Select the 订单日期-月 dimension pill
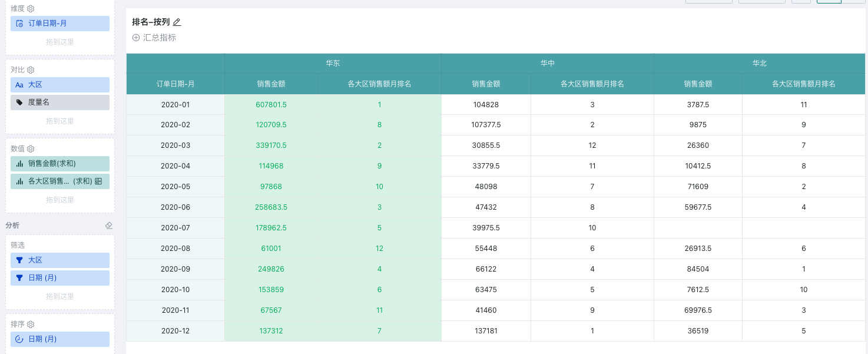Screen dimensions: 868x354 point(60,24)
